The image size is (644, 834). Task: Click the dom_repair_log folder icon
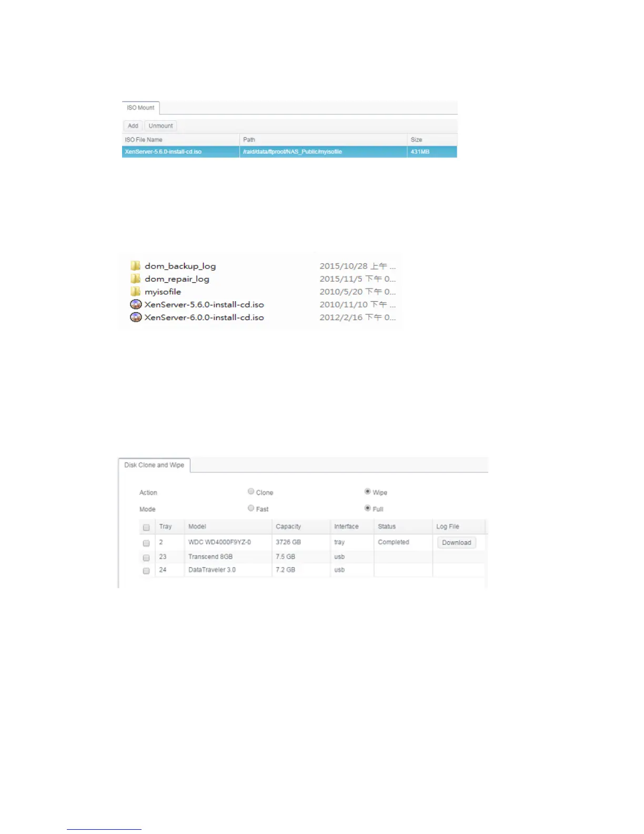pos(136,279)
